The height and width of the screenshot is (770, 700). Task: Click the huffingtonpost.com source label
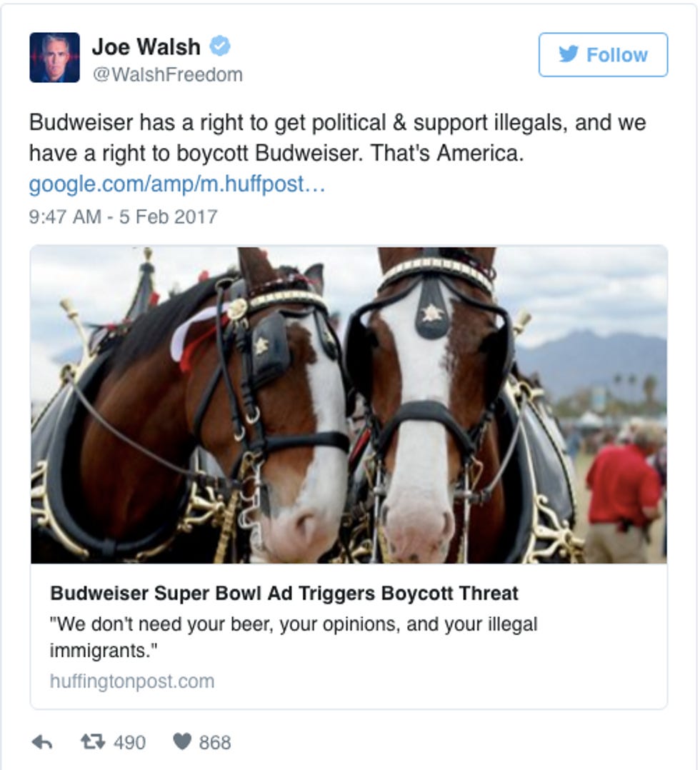coord(132,681)
